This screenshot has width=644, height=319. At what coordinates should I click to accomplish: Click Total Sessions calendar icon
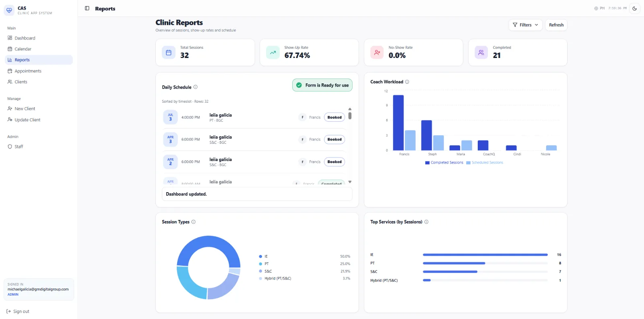pyautogui.click(x=169, y=52)
